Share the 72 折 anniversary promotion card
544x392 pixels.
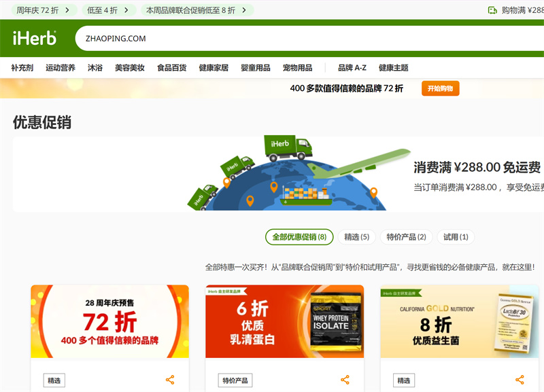(170, 380)
